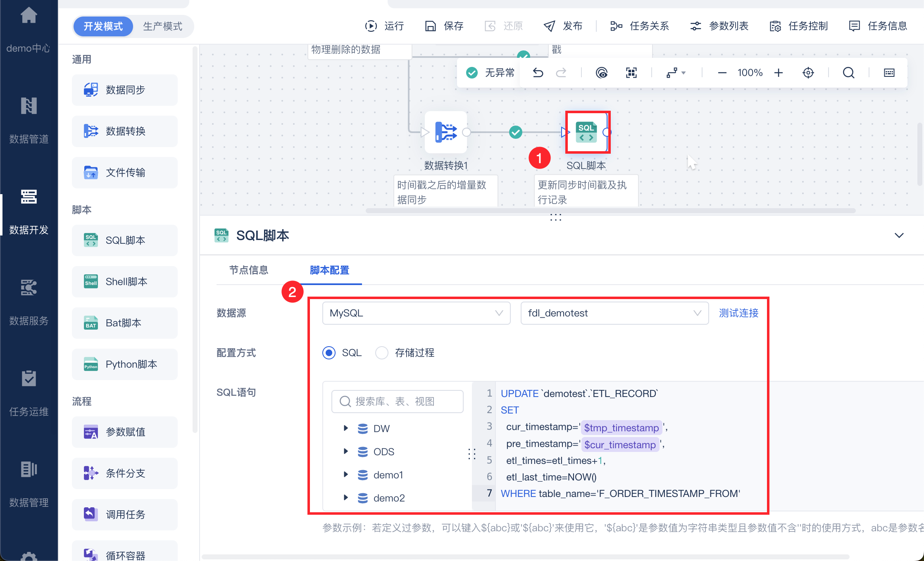This screenshot has width=924, height=561.
Task: Expand the ODS database tree node
Action: (x=346, y=451)
